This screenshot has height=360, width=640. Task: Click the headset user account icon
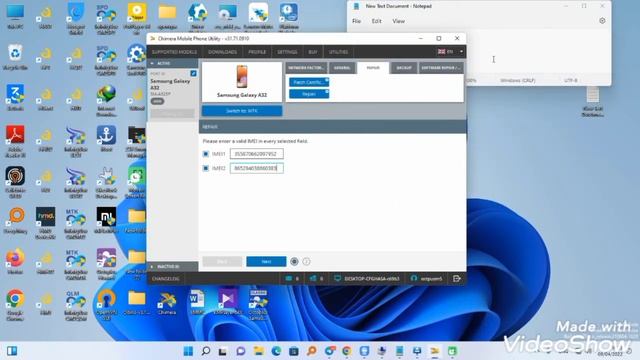tap(414, 278)
